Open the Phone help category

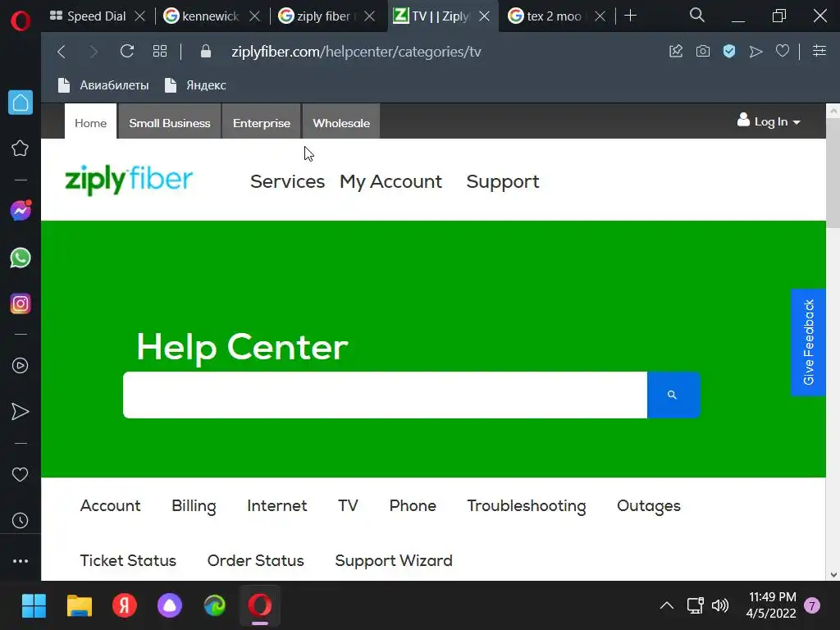pos(413,505)
